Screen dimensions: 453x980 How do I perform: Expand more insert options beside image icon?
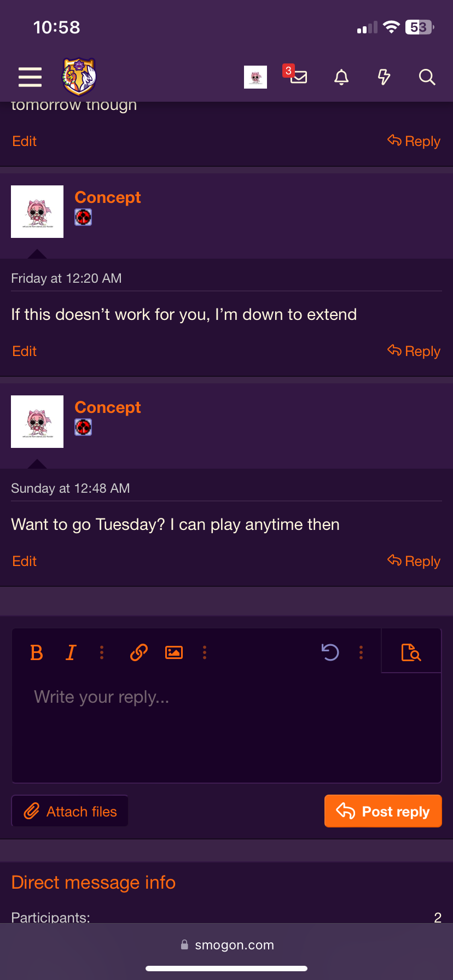click(205, 652)
